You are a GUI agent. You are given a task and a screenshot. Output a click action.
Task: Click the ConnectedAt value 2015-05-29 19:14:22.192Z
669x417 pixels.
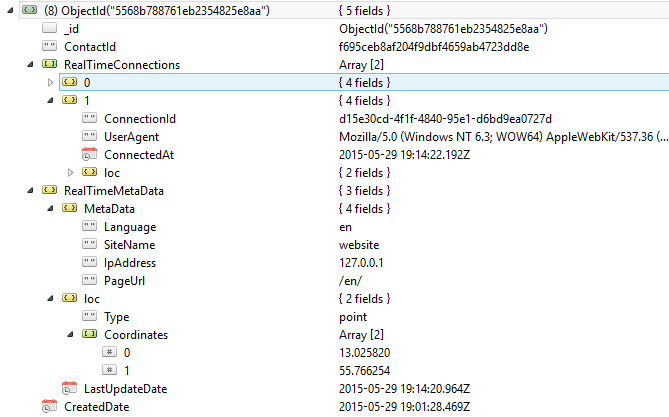tap(404, 155)
